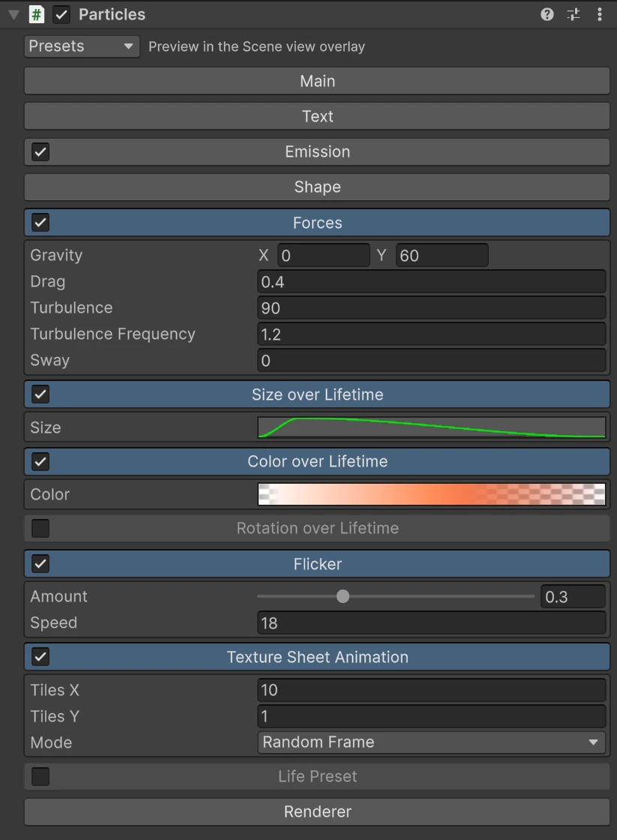The image size is (617, 840).
Task: Collapse the Particles component foldout arrow
Action: (x=14, y=14)
